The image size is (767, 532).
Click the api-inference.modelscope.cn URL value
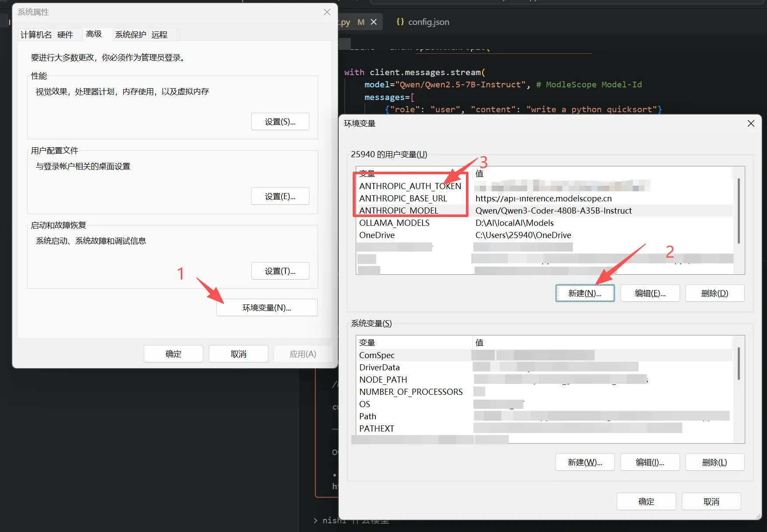[x=544, y=198]
